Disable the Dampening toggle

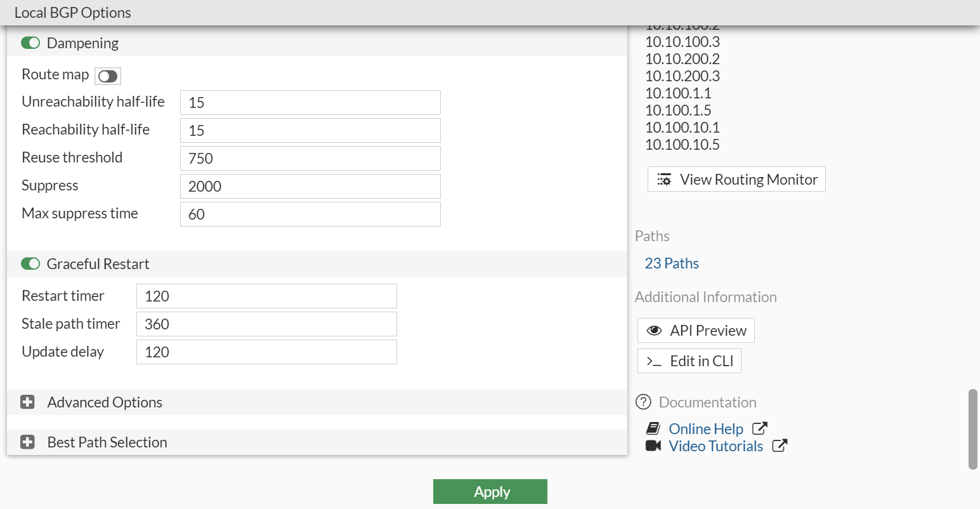click(30, 43)
